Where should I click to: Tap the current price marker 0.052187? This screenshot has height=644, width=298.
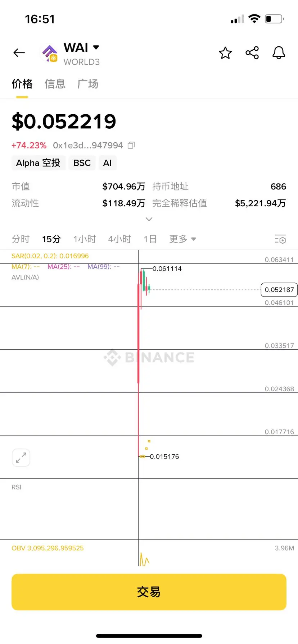279,290
